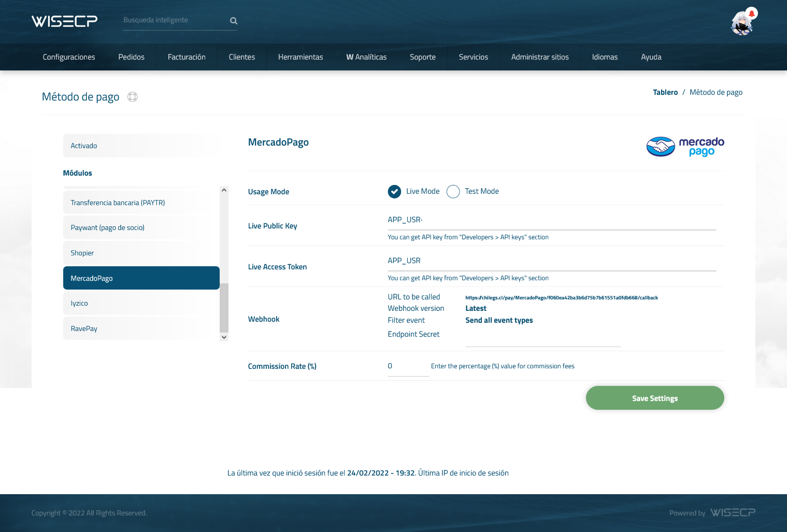Click the Live Public Key field
This screenshot has height=532, width=787.
(x=552, y=220)
